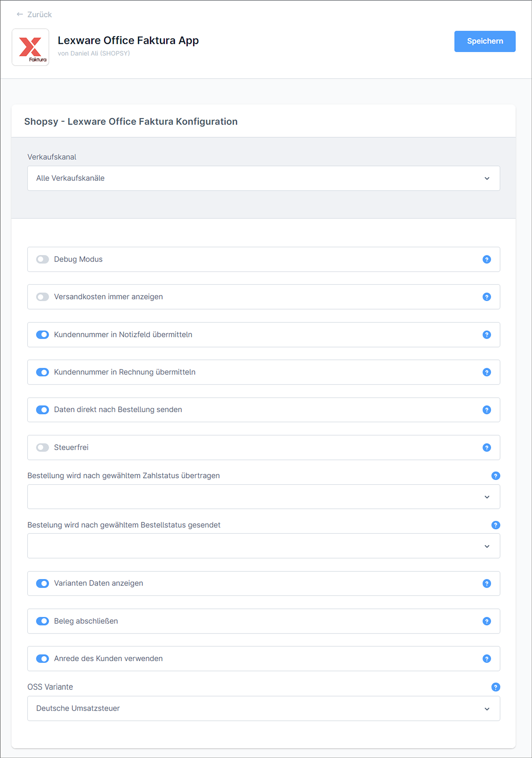Click the Bestellstatus gesendet label text

coord(124,525)
